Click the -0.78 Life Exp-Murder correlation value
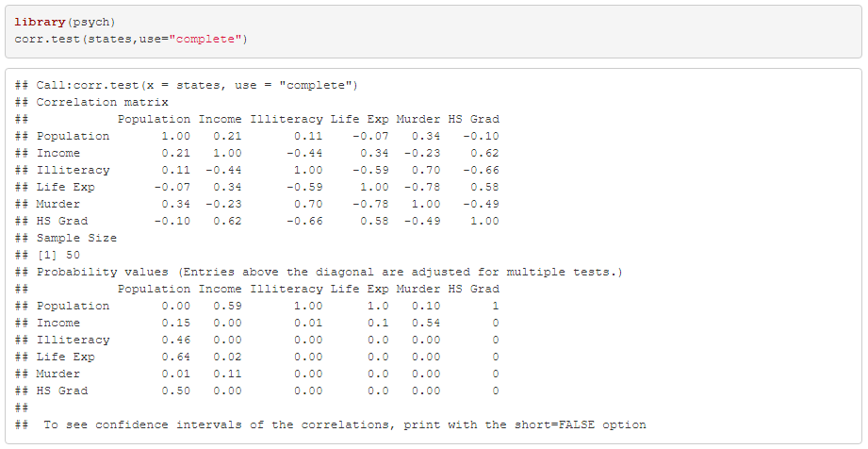The width and height of the screenshot is (868, 449). (422, 187)
